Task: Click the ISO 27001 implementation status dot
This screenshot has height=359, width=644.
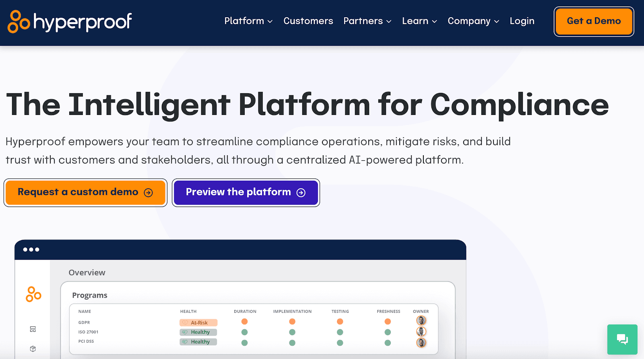Action: [292, 332]
